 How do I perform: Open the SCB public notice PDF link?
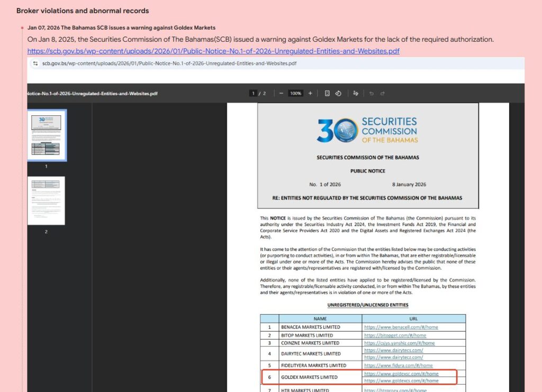[x=213, y=51]
